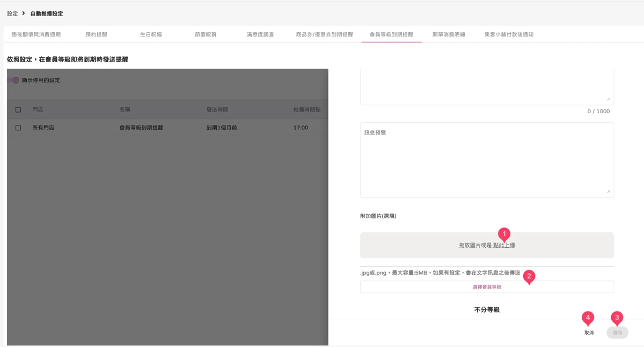Switch to the 開單消費明細 tab
644x347 pixels.
pyautogui.click(x=449, y=34)
